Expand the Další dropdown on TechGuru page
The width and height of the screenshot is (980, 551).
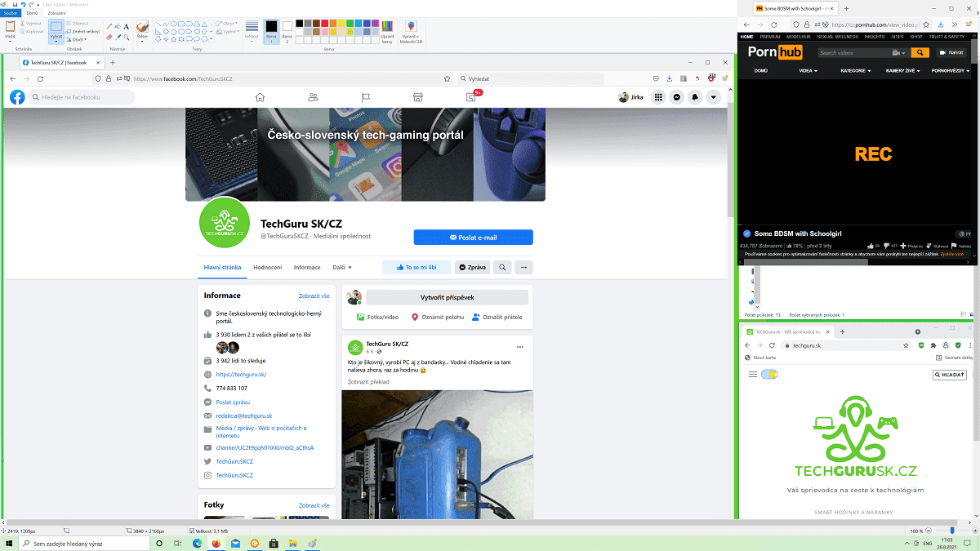[342, 267]
